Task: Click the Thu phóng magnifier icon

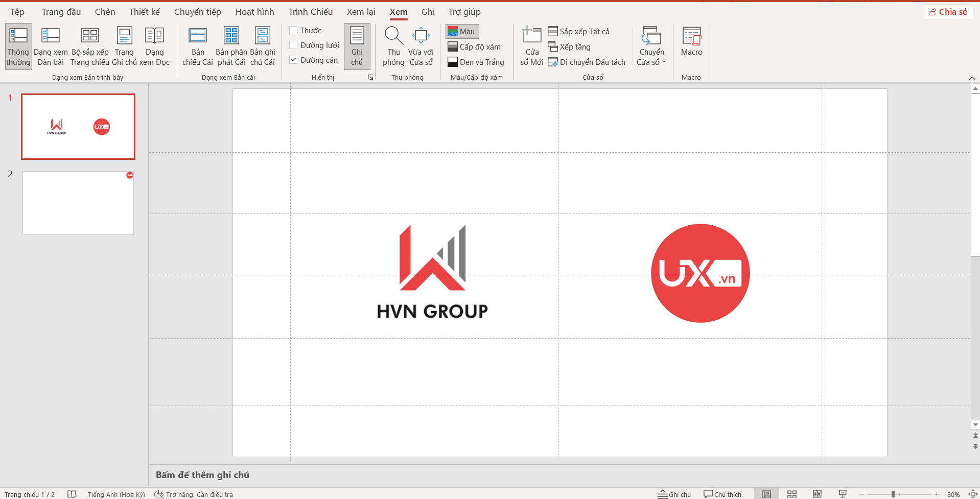Action: click(x=393, y=36)
